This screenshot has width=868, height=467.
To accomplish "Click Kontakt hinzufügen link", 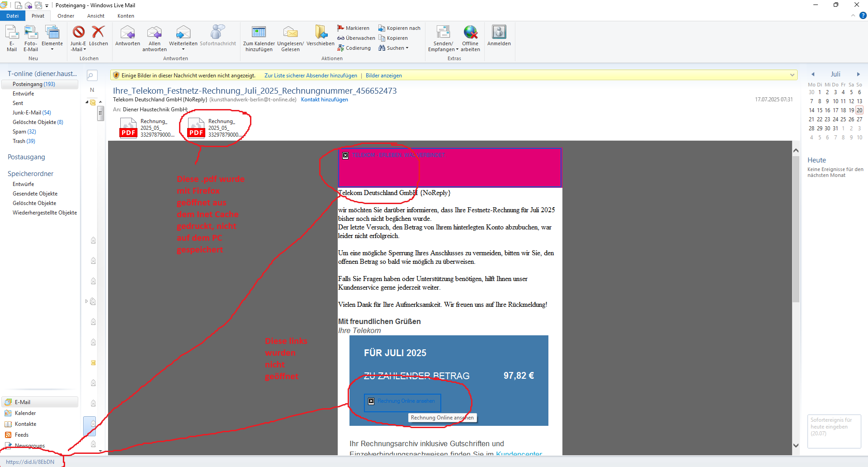I will (325, 100).
